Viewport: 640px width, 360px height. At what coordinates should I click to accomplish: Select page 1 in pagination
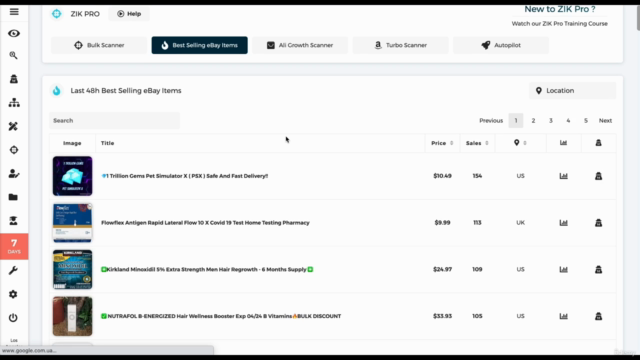tap(516, 121)
